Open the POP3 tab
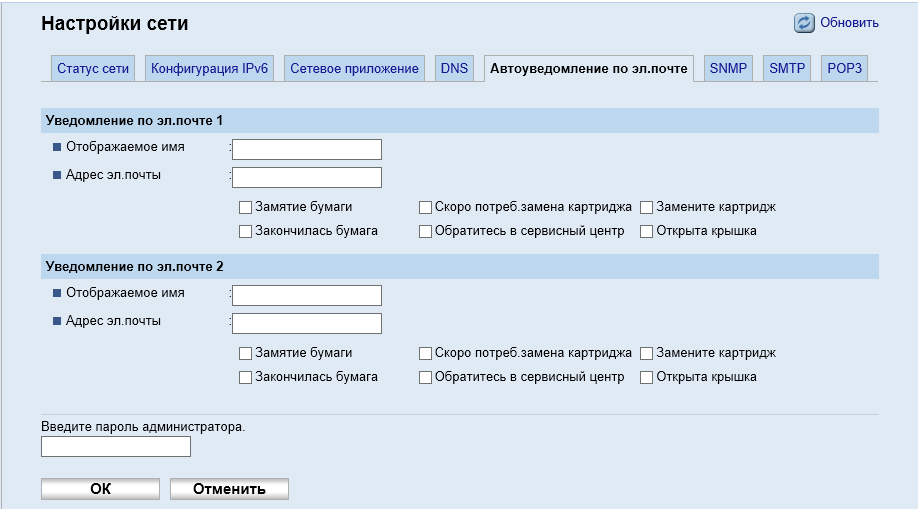The height and width of the screenshot is (509, 918). pos(844,69)
